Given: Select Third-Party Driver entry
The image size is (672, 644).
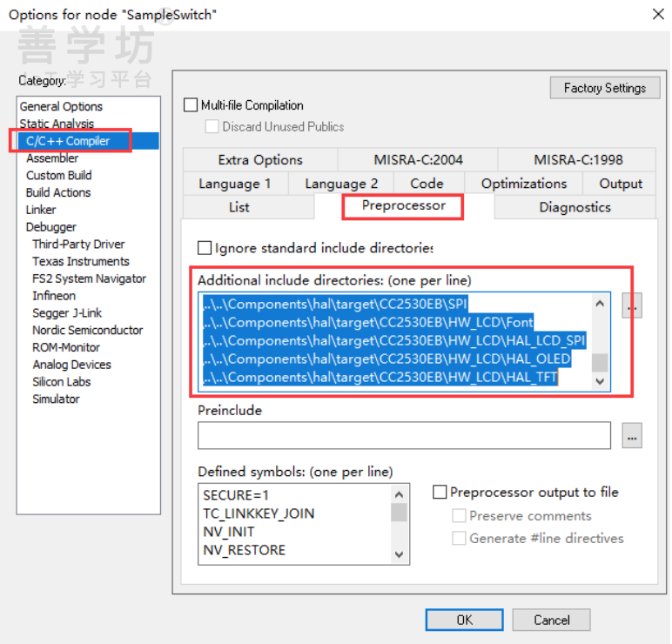Looking at the screenshot, I should pyautogui.click(x=78, y=244).
